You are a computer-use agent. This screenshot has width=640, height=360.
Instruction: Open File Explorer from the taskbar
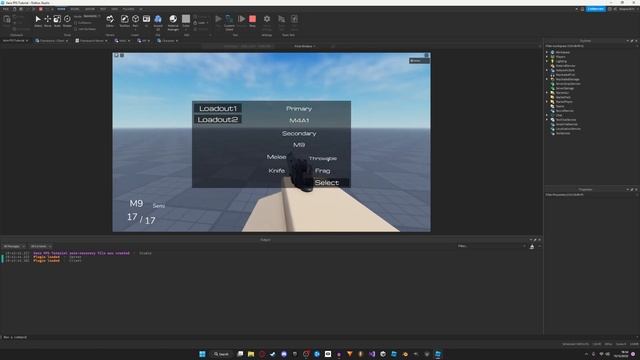coord(251,354)
